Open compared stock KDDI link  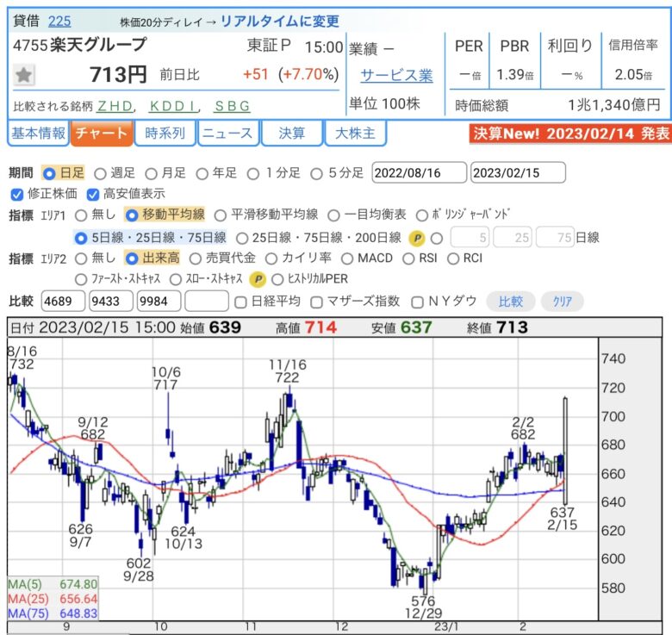point(174,106)
